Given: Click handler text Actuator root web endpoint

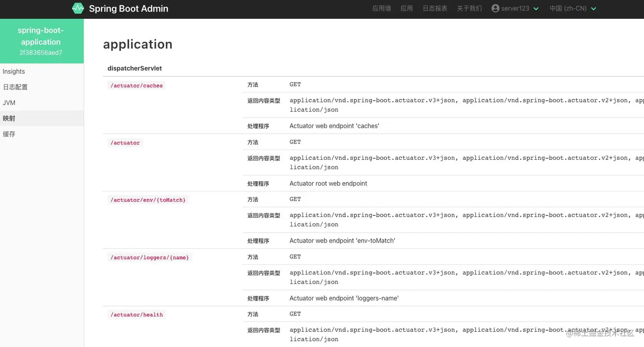Looking at the screenshot, I should 328,183.
